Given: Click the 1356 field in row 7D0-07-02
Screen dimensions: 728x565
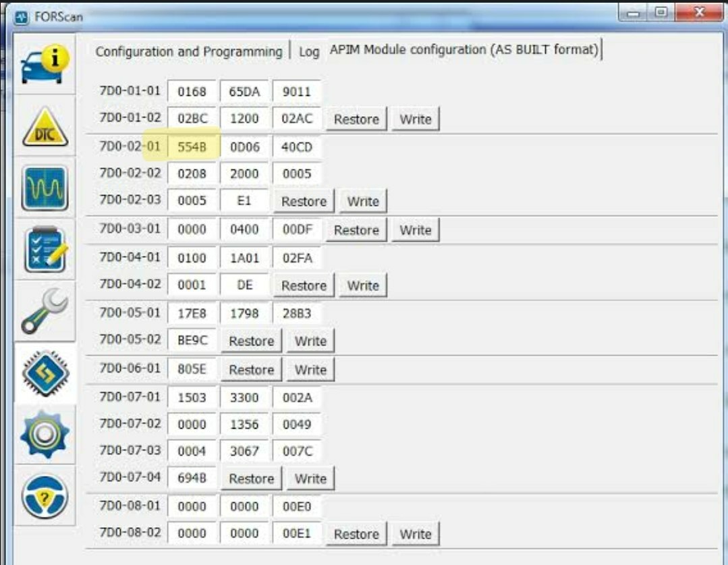Looking at the screenshot, I should click(244, 424).
